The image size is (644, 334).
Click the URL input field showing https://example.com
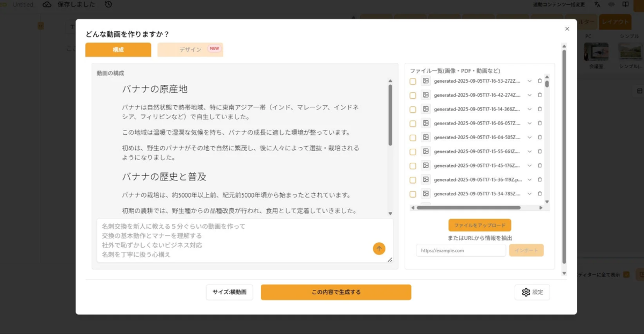point(460,250)
